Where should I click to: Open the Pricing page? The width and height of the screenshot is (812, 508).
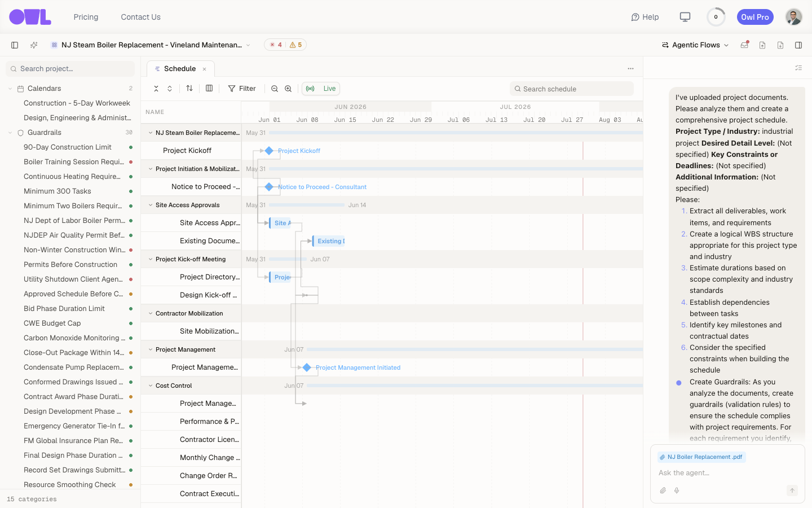[86, 17]
